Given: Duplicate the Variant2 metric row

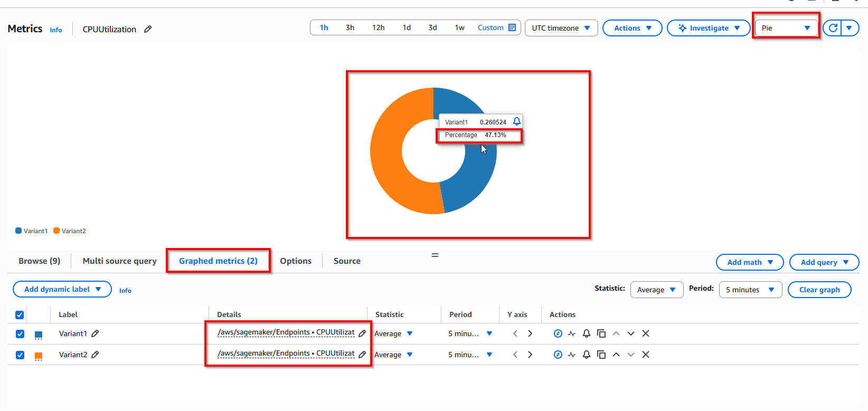Looking at the screenshot, I should [x=601, y=355].
